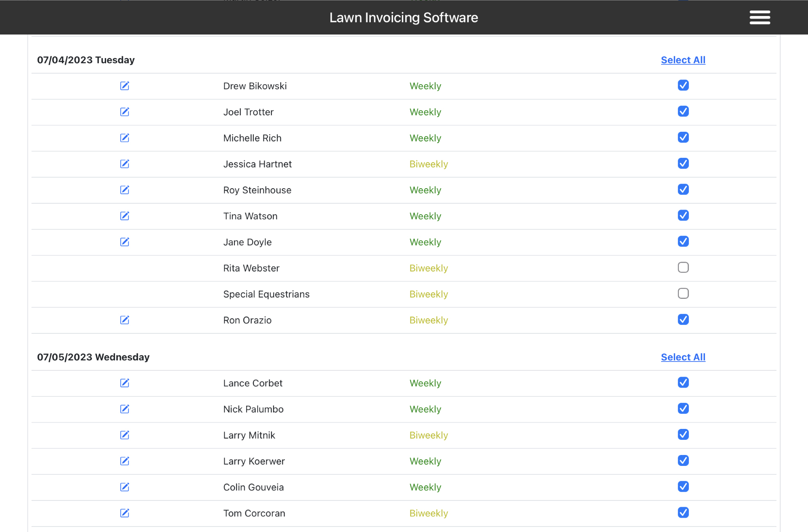Viewport: 808px width, 532px height.
Task: Open edit for Ron Orazio
Action: [125, 320]
